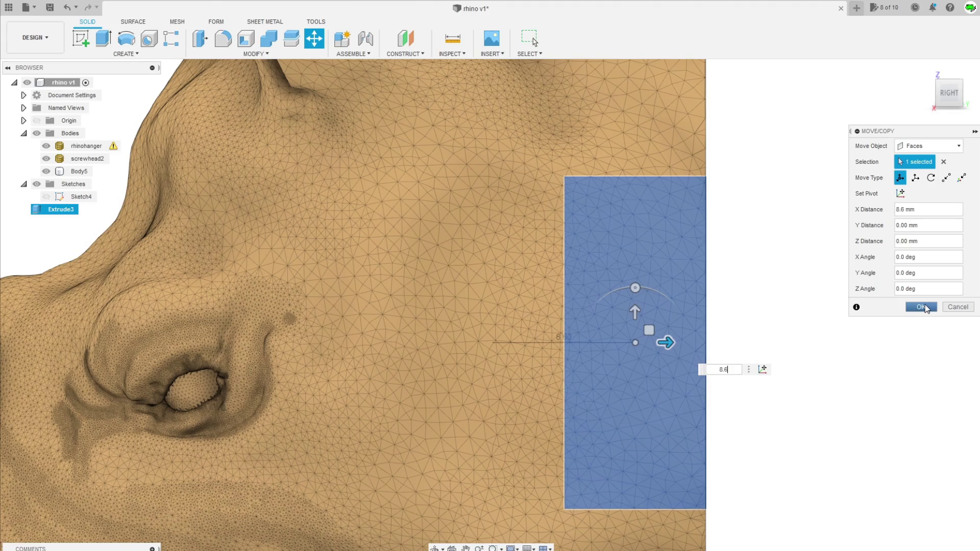Screen dimensions: 980x551
Task: Hide the screwhead2 body
Action: point(46,158)
